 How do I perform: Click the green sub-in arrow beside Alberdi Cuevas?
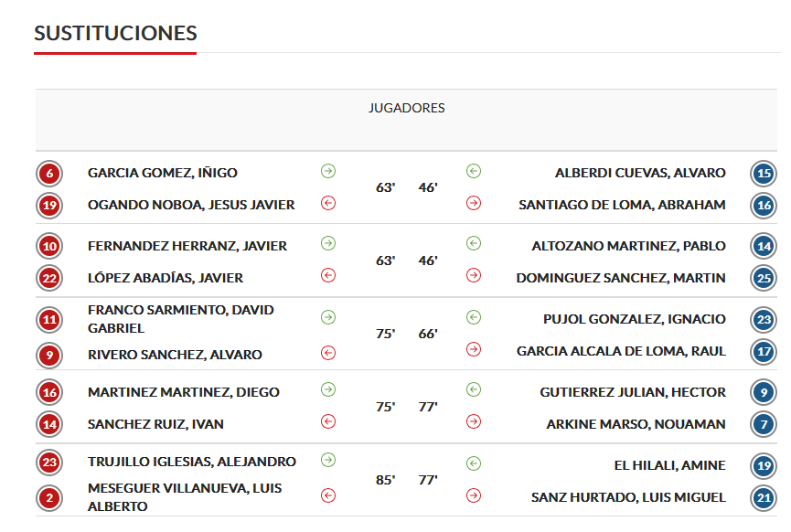tap(473, 171)
